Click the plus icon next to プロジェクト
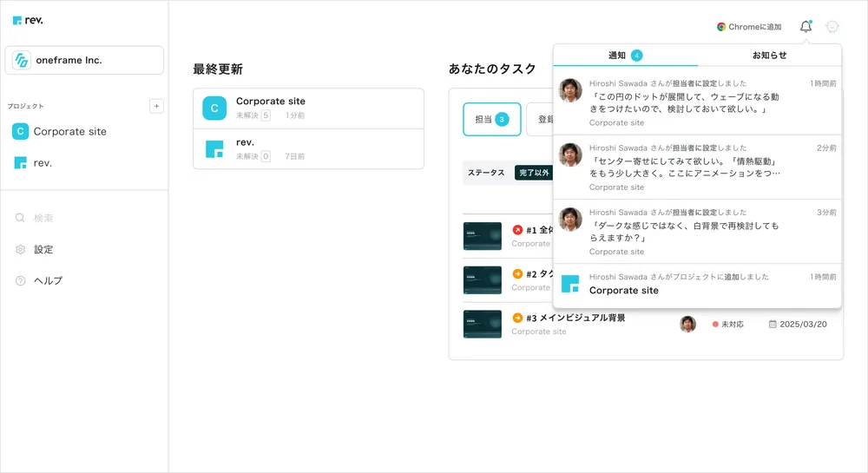868x473 pixels. pos(156,106)
